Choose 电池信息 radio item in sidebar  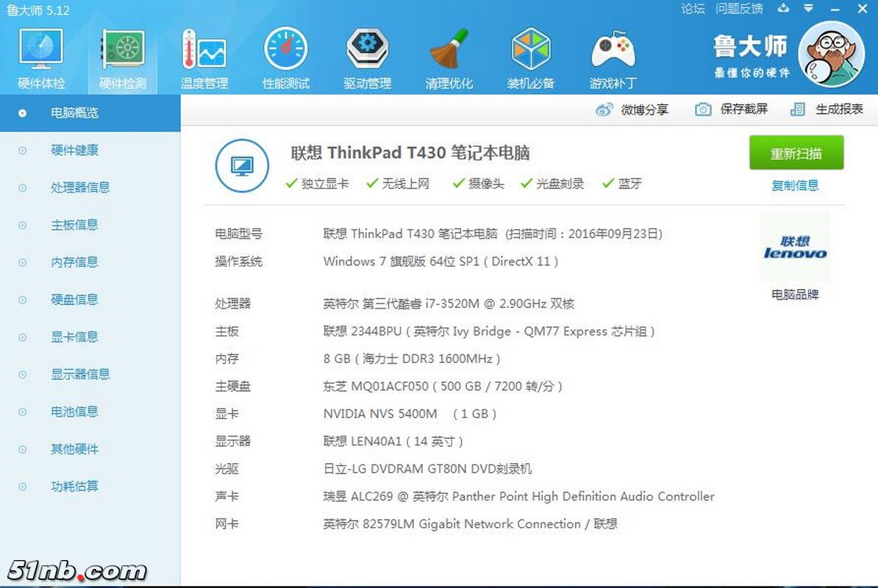[23, 412]
